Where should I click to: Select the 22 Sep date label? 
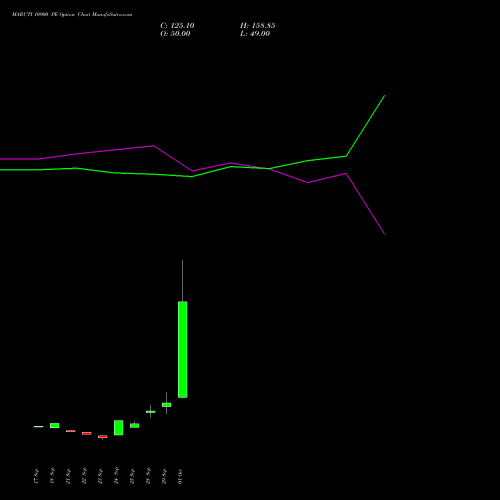click(x=84, y=476)
